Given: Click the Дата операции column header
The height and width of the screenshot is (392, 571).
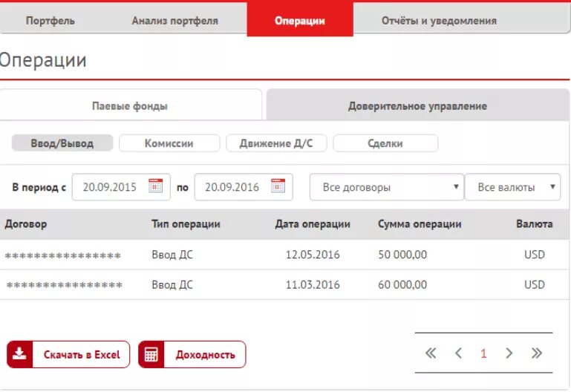Looking at the screenshot, I should coord(313,223).
